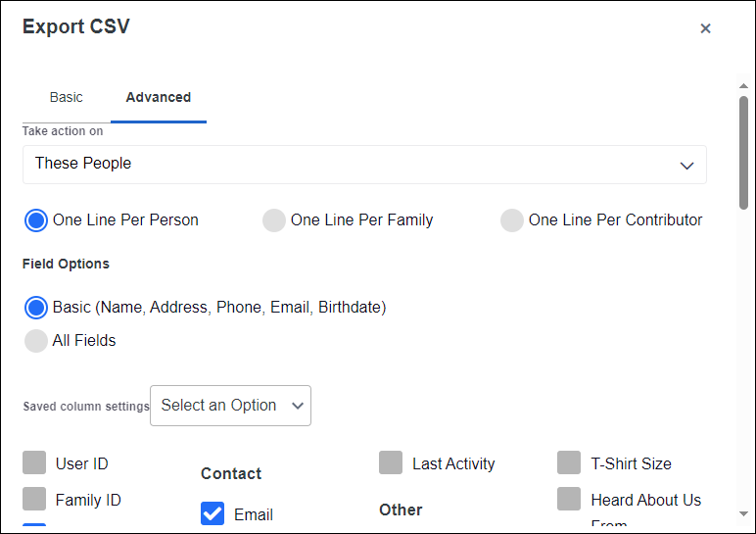756x534 pixels.
Task: Uncheck the Email checkbox
Action: (x=213, y=514)
